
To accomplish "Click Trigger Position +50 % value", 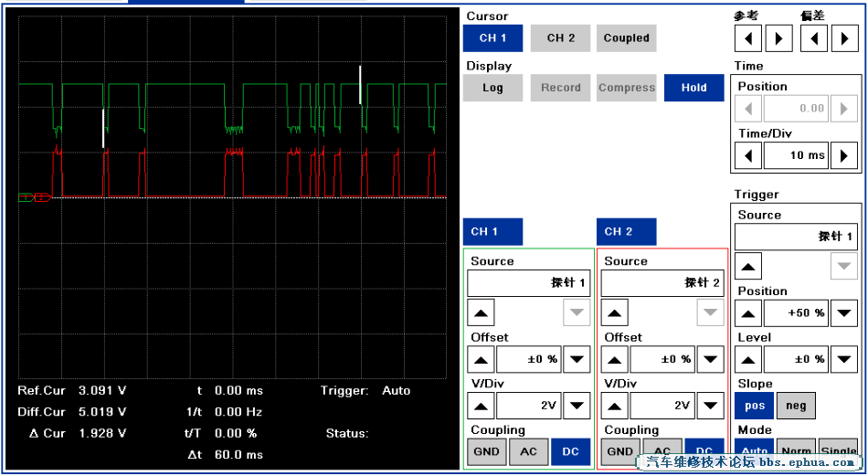I will pyautogui.click(x=796, y=313).
